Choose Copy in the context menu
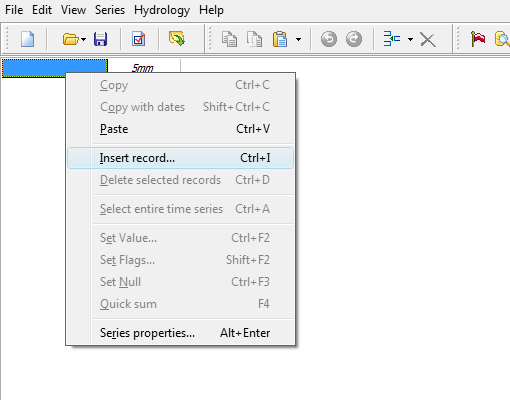Screen dimensions: 510x400 [x=181, y=85]
